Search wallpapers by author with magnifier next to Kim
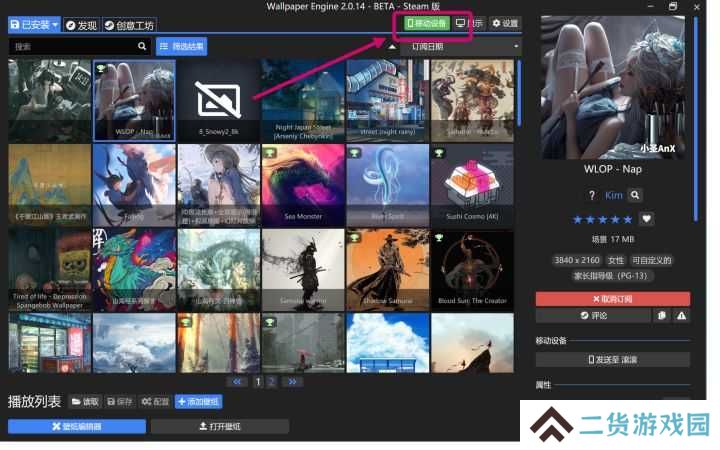720x450 pixels. [635, 195]
